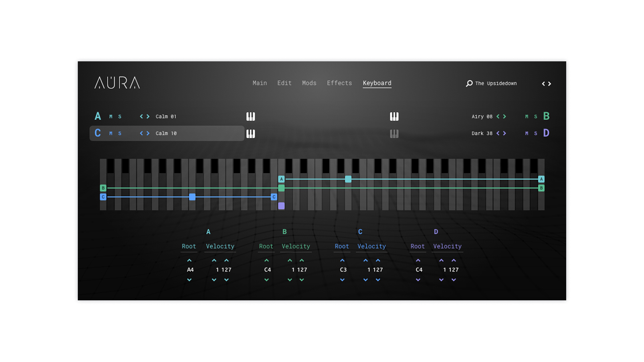
Task: Increase the root note for layer A
Action: [x=189, y=260]
